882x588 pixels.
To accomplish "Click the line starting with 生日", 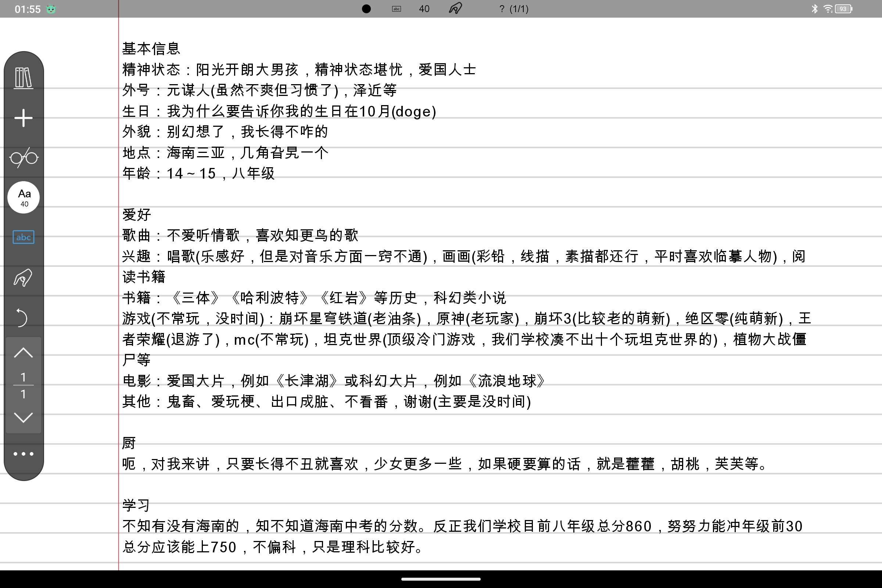I will (x=279, y=111).
